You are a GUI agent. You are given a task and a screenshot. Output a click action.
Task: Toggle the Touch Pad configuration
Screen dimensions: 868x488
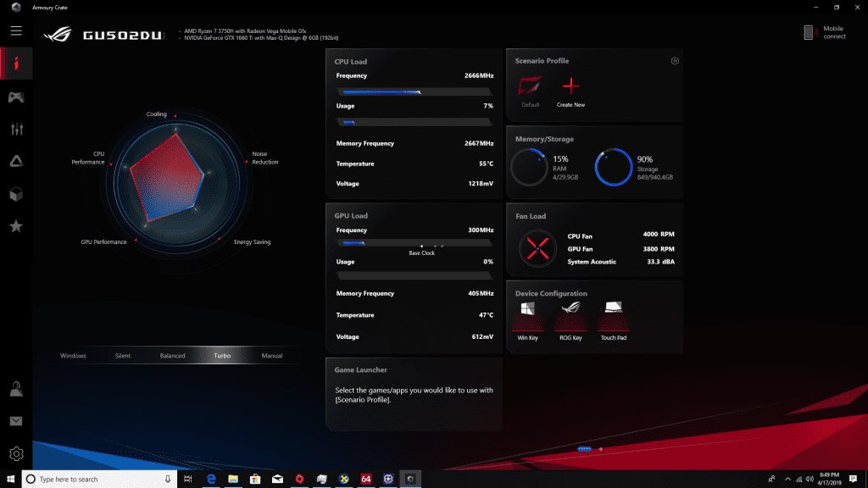pos(614,321)
